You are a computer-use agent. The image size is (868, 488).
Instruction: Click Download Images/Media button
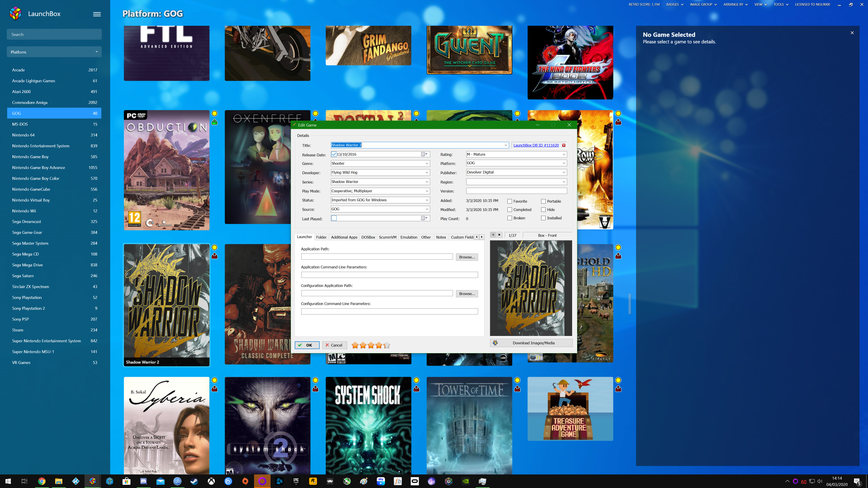point(531,343)
